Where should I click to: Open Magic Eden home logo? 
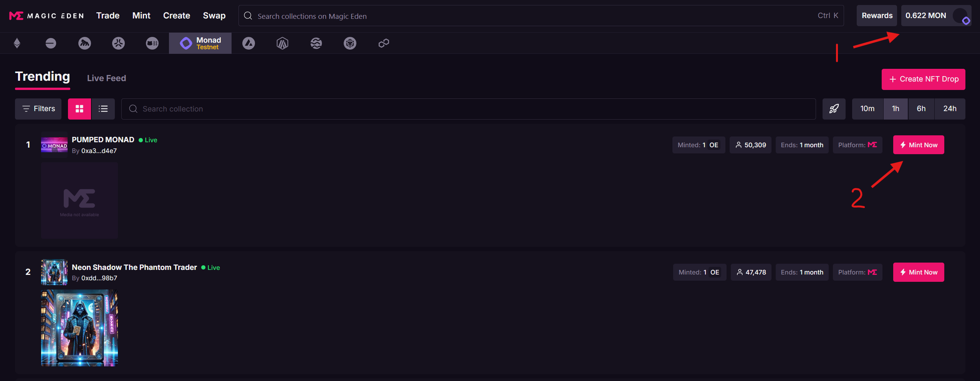pos(46,16)
